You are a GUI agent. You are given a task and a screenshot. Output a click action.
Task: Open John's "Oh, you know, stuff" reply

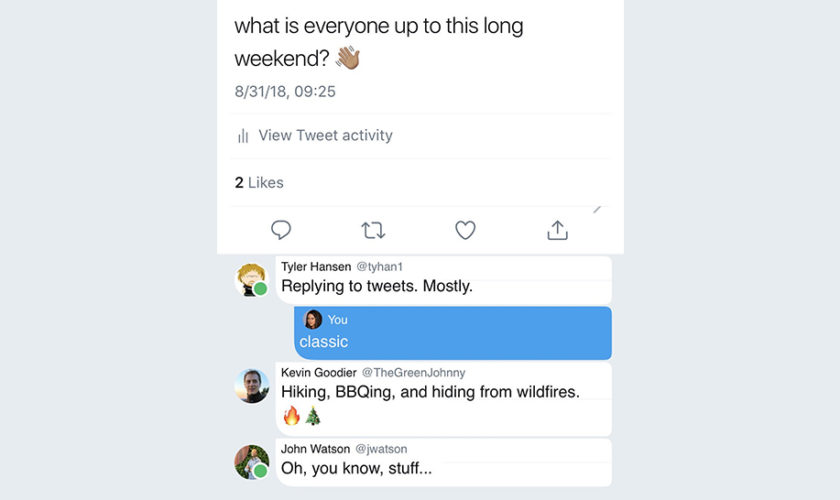(357, 468)
